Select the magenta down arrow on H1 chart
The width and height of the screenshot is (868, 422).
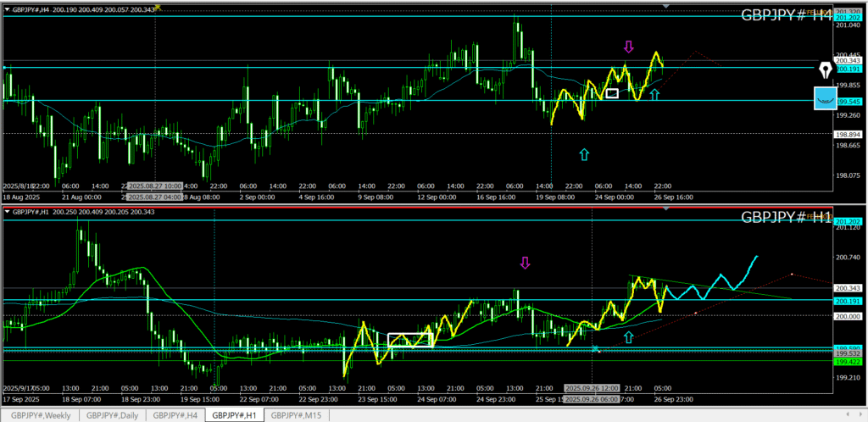pos(525,263)
